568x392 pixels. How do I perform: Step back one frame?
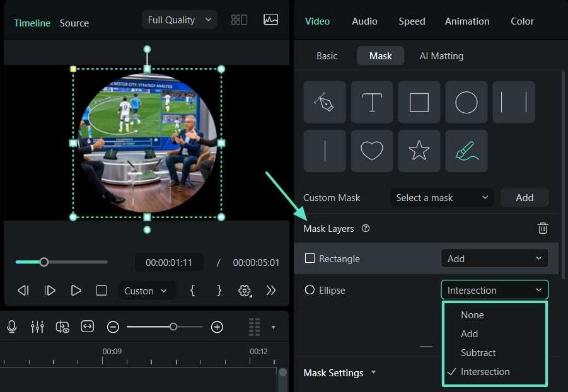[x=23, y=291]
